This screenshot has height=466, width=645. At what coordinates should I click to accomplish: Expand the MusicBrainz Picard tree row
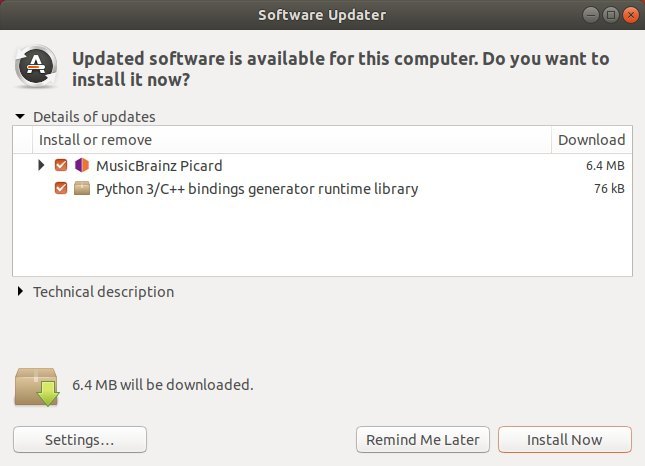(41, 165)
